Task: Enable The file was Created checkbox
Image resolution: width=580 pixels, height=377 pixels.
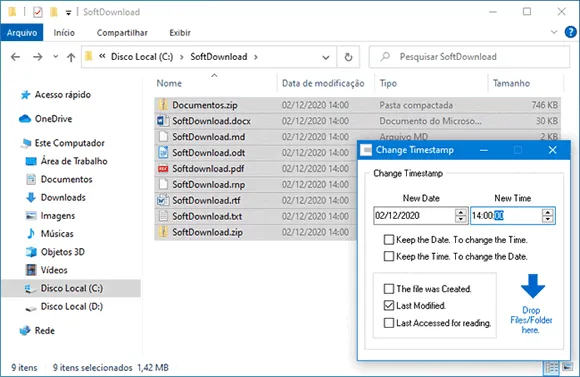Action: (389, 289)
